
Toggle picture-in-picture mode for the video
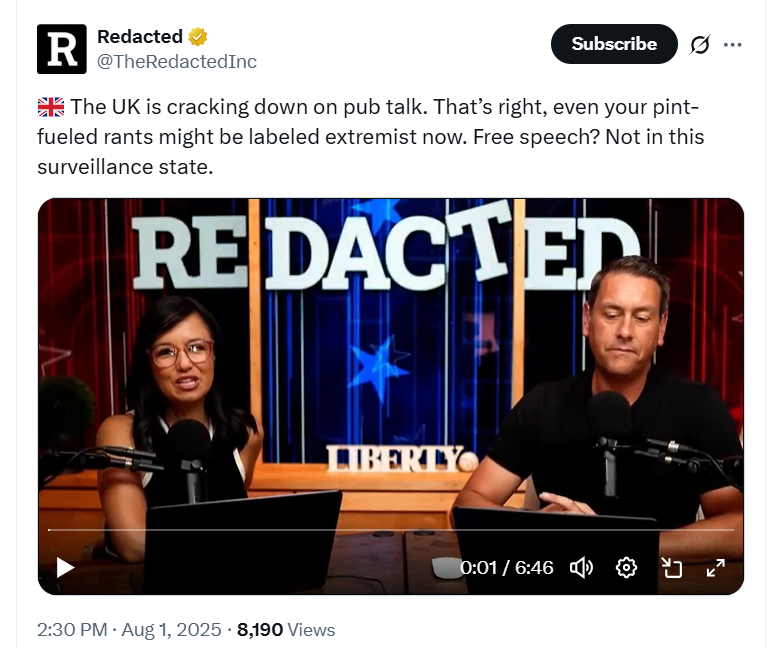point(671,568)
